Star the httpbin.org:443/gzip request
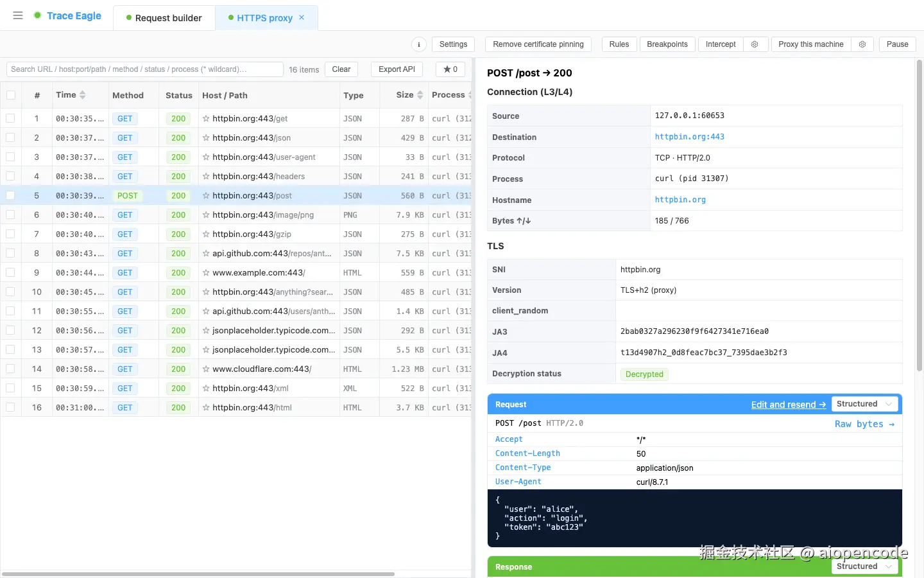Image resolution: width=924 pixels, height=578 pixels. [206, 234]
